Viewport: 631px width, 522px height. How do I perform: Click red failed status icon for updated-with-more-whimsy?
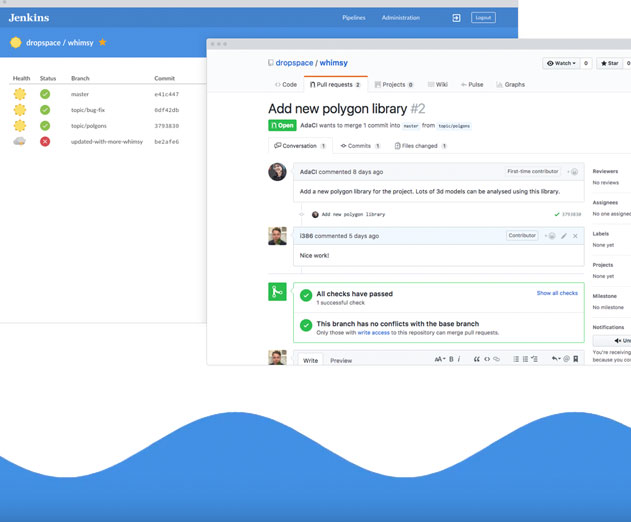(x=45, y=142)
